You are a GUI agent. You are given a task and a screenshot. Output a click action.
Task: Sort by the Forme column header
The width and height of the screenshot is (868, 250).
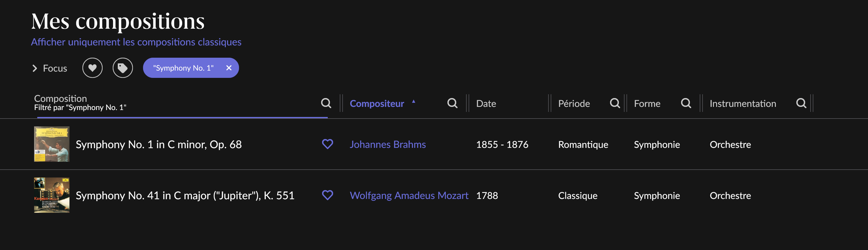coord(647,103)
